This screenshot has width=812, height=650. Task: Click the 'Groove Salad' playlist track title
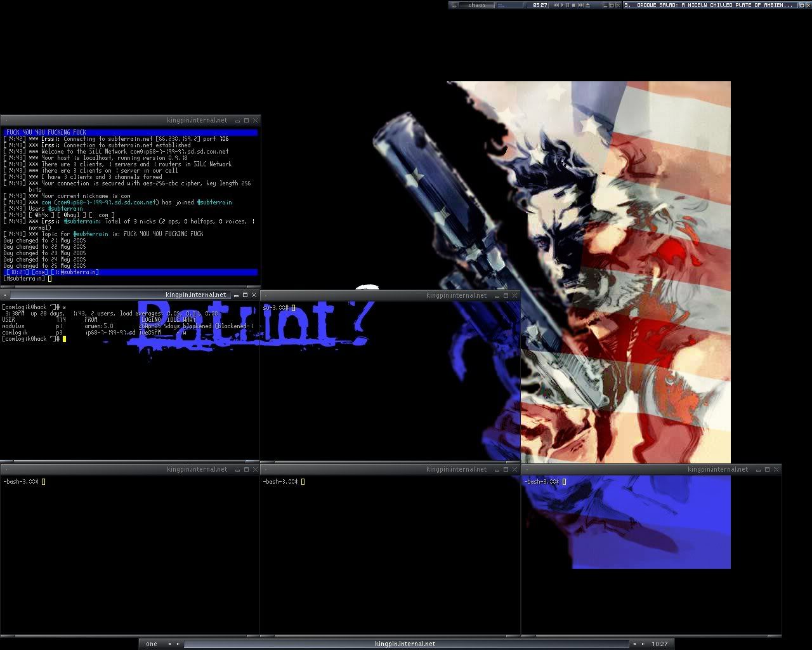pyautogui.click(x=710, y=5)
